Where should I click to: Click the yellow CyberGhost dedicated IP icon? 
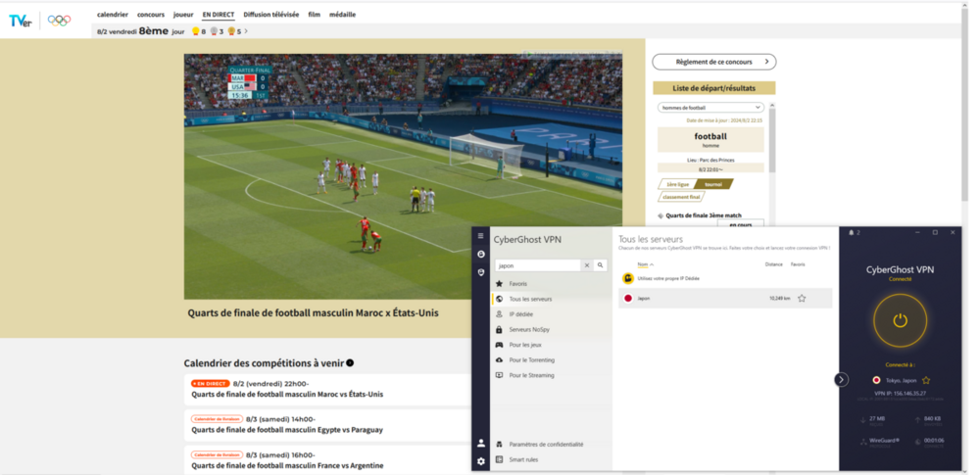pyautogui.click(x=628, y=278)
